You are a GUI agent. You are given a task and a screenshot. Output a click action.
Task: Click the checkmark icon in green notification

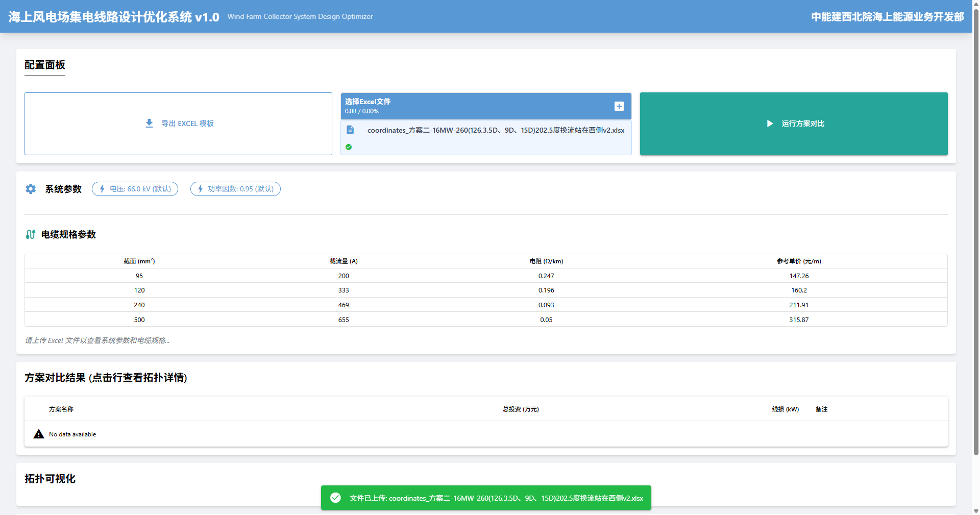pos(335,498)
